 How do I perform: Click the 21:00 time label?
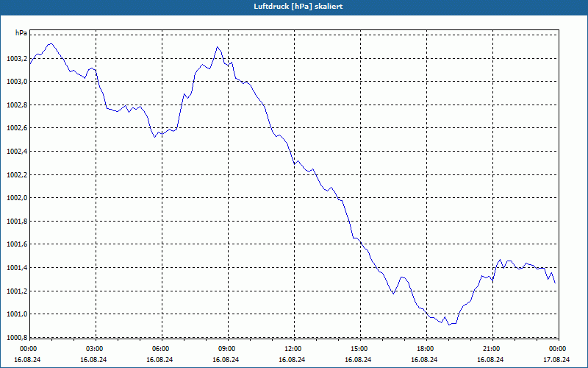click(492, 349)
